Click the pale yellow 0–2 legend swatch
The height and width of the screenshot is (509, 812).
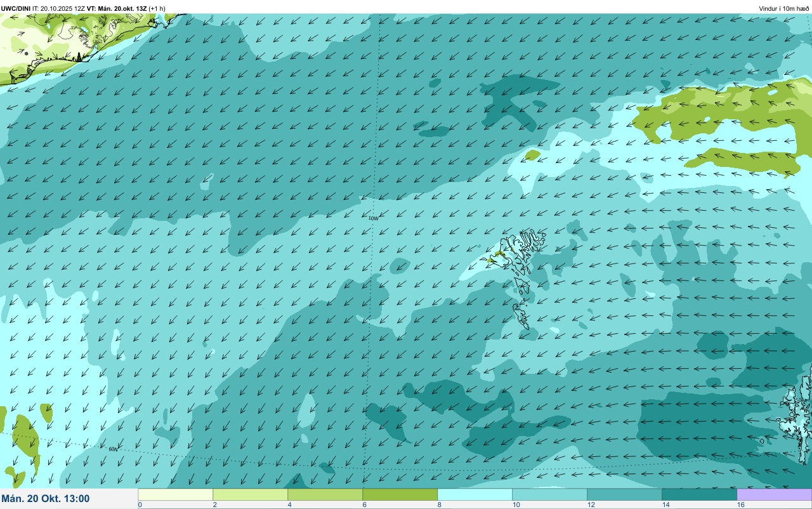click(x=176, y=494)
